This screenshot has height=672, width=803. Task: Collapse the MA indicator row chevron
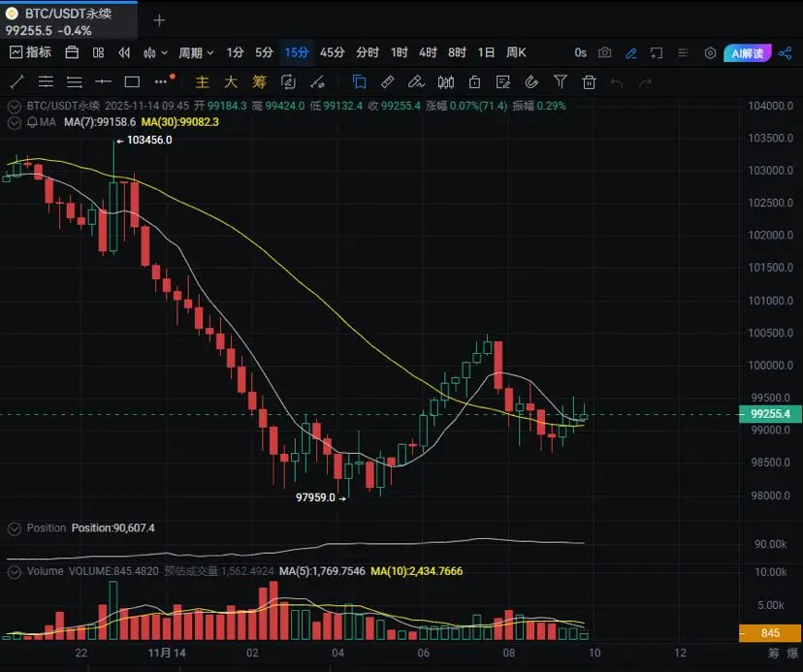15,122
